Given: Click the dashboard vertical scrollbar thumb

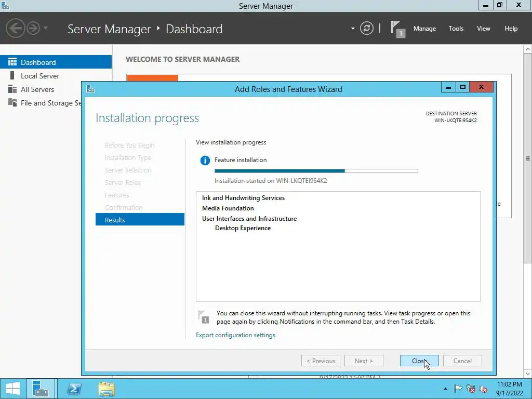Looking at the screenshot, I should point(528,158).
